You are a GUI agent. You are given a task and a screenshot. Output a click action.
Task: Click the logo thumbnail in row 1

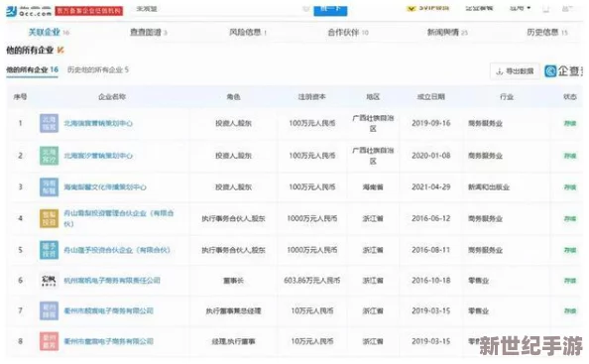tap(50, 123)
